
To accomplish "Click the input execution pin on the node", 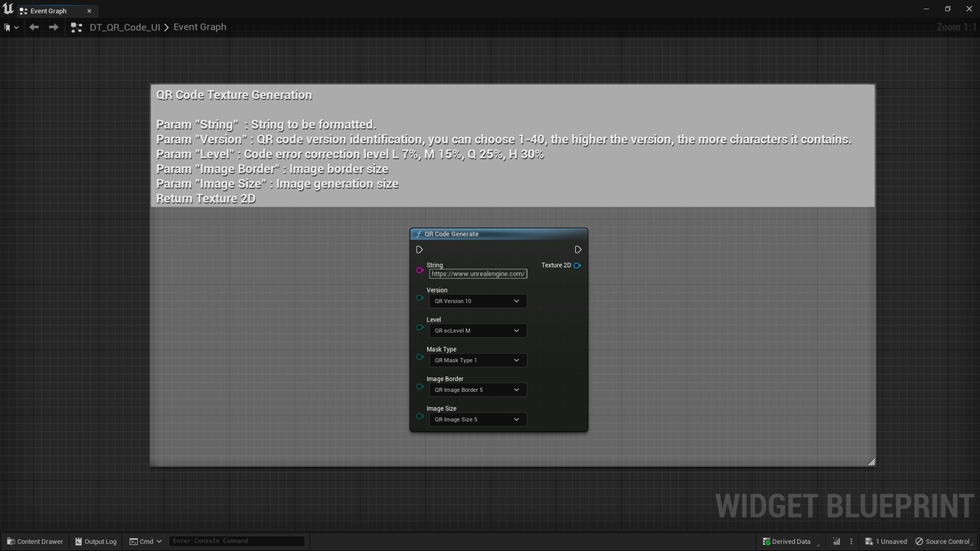I will click(419, 249).
